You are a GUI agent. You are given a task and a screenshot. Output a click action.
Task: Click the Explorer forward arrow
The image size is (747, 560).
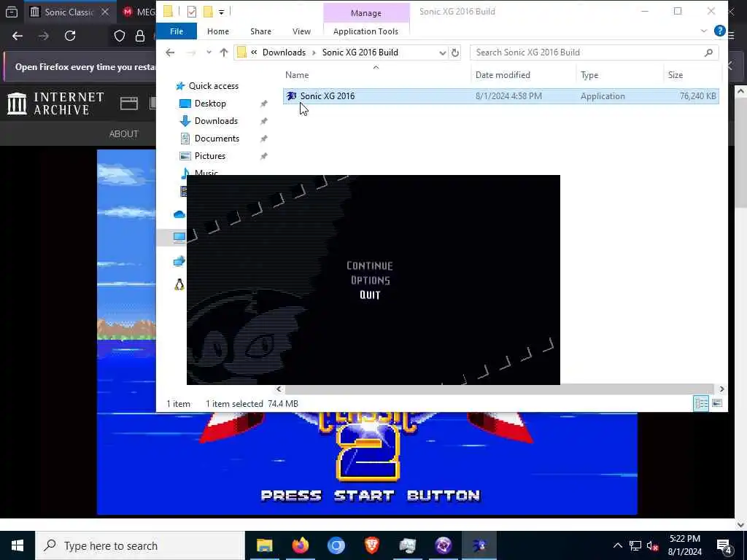[190, 52]
